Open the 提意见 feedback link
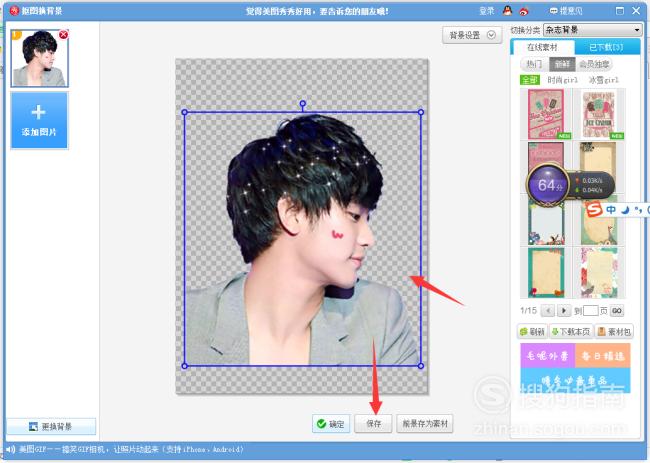The width and height of the screenshot is (650, 463). click(566, 11)
